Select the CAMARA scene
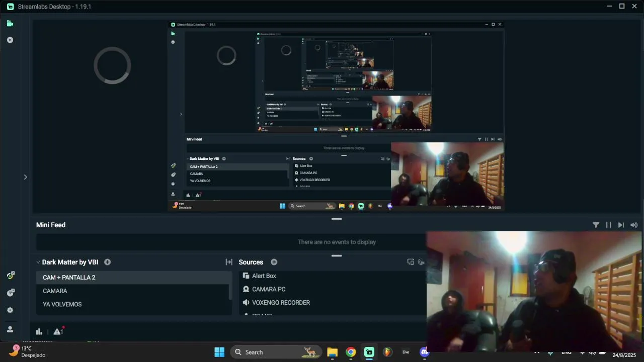This screenshot has width=644, height=362. click(x=133, y=291)
